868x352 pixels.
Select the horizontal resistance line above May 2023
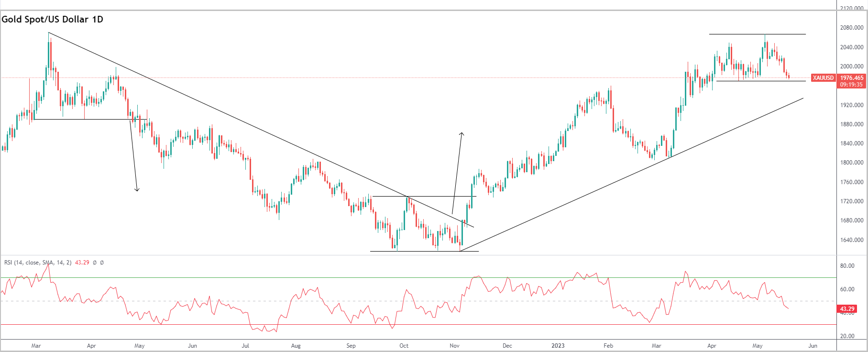(x=758, y=34)
